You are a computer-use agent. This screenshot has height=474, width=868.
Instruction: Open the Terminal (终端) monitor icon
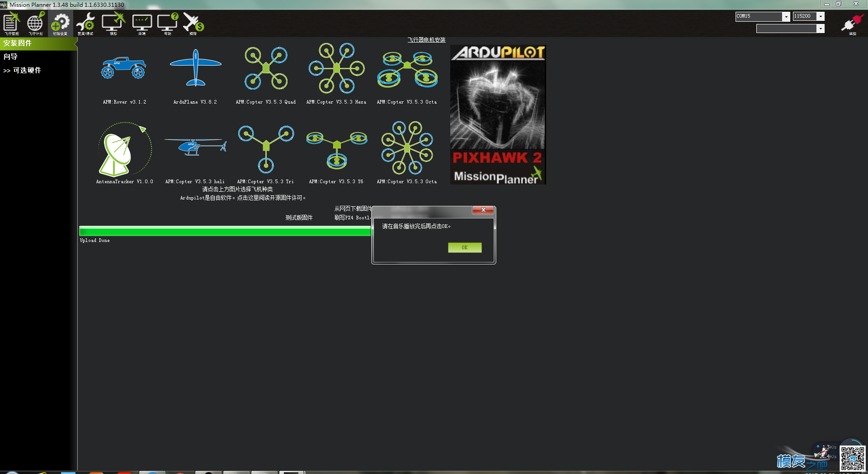click(x=142, y=24)
